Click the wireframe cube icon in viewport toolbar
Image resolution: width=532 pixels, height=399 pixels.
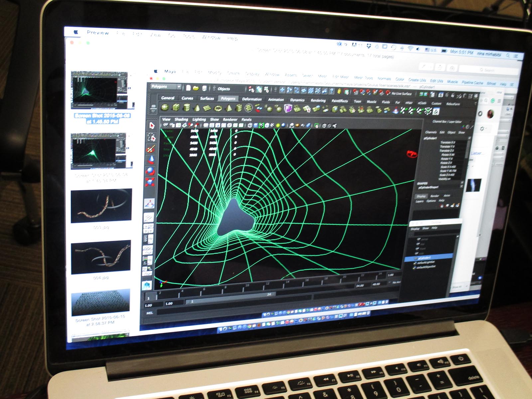[250, 125]
